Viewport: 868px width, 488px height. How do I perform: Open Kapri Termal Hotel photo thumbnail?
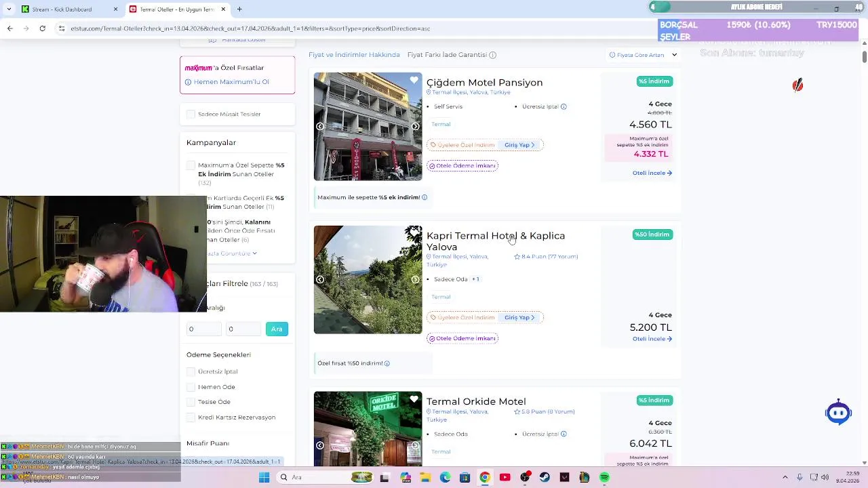pos(368,279)
